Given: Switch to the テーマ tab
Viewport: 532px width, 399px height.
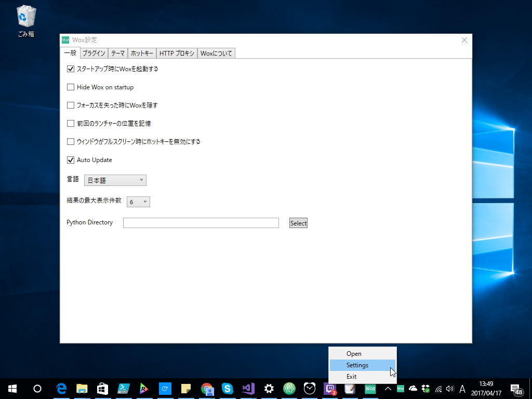Looking at the screenshot, I should click(x=117, y=52).
